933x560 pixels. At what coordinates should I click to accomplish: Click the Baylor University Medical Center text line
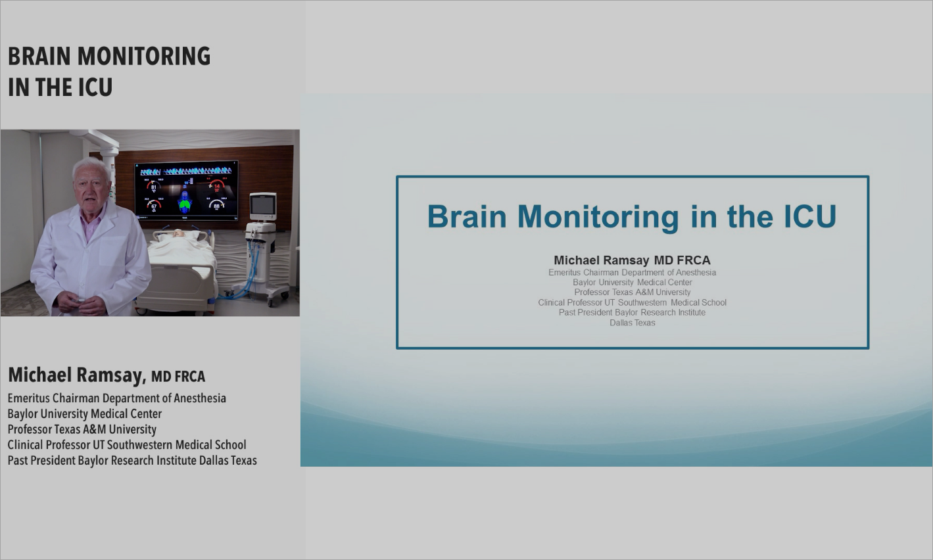pos(632,282)
